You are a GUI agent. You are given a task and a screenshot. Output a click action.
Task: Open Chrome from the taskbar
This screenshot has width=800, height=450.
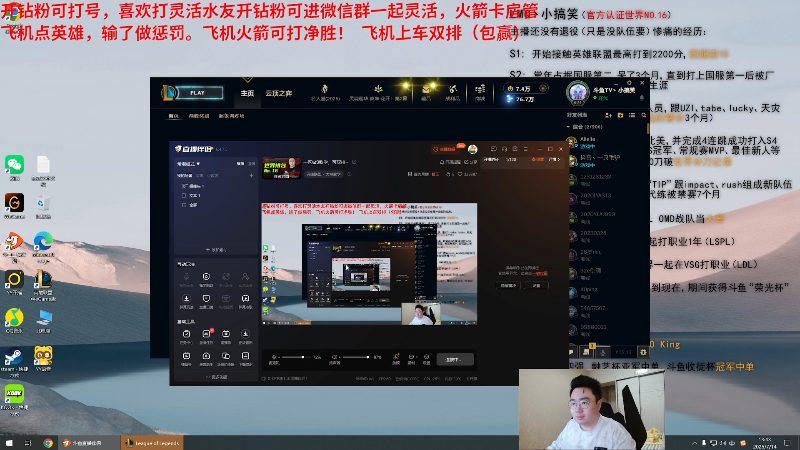[48, 443]
